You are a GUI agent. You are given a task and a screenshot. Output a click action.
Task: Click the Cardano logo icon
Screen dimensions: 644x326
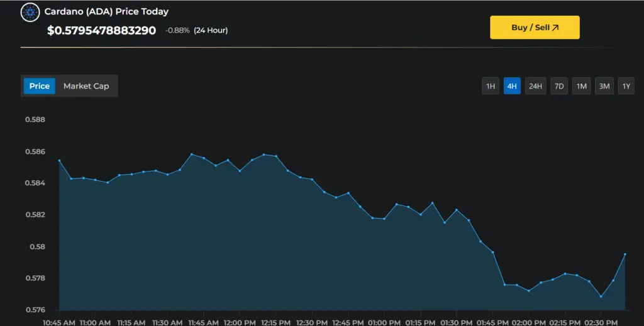click(30, 12)
